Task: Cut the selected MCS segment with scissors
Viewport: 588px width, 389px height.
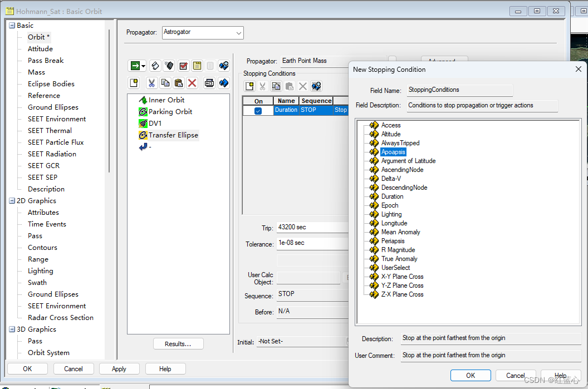Action: [x=151, y=83]
